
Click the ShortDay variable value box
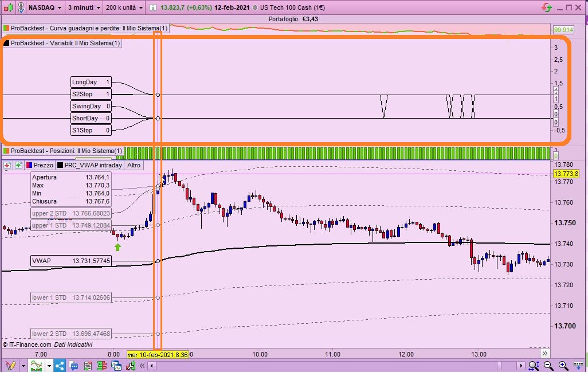91,118
